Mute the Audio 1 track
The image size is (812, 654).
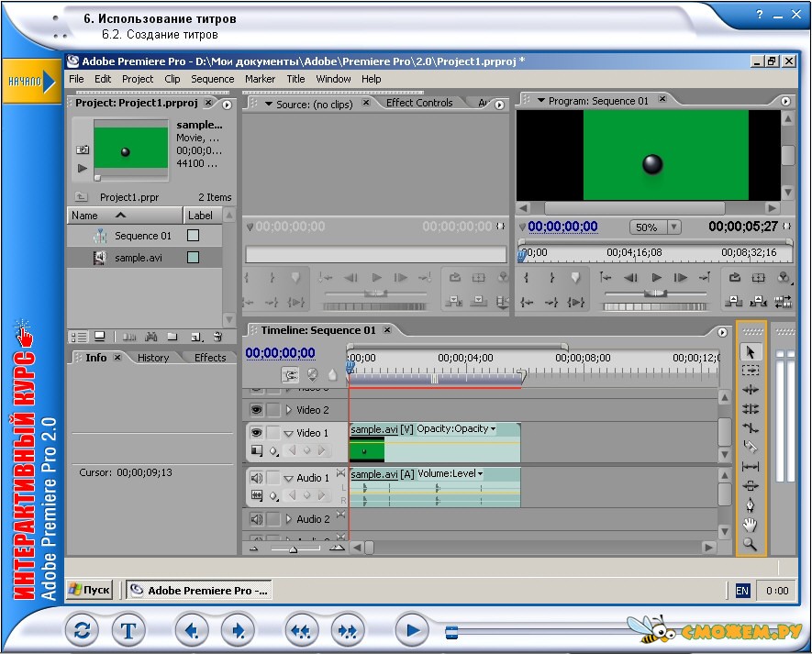[x=256, y=477]
